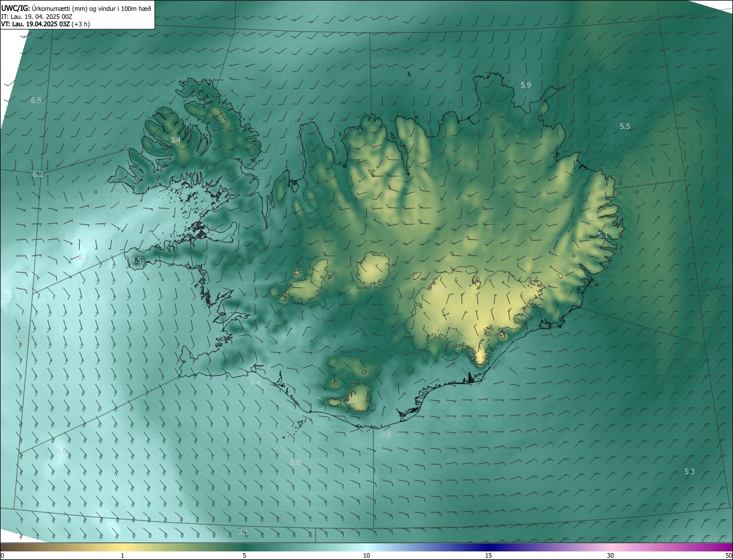Click the 9.8 value on the map
733x560 pixels.
point(61,452)
